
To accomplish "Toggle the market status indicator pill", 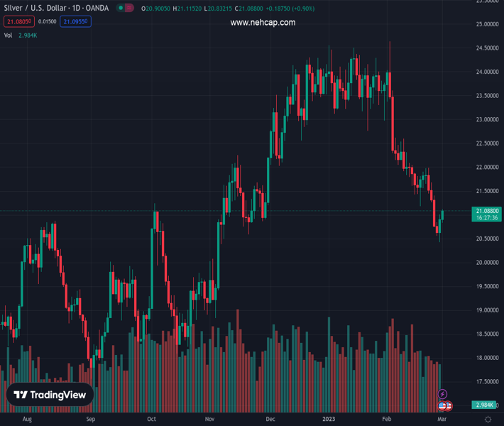I will (126, 9).
